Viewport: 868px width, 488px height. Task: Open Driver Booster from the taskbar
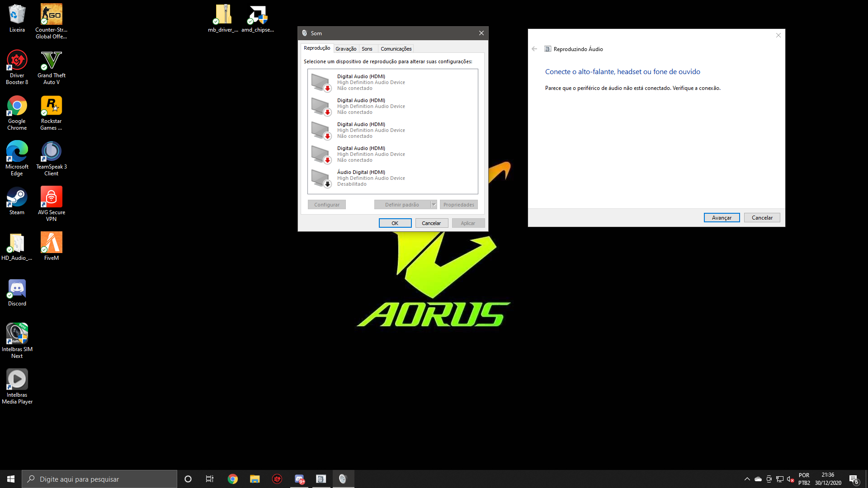pyautogui.click(x=277, y=479)
